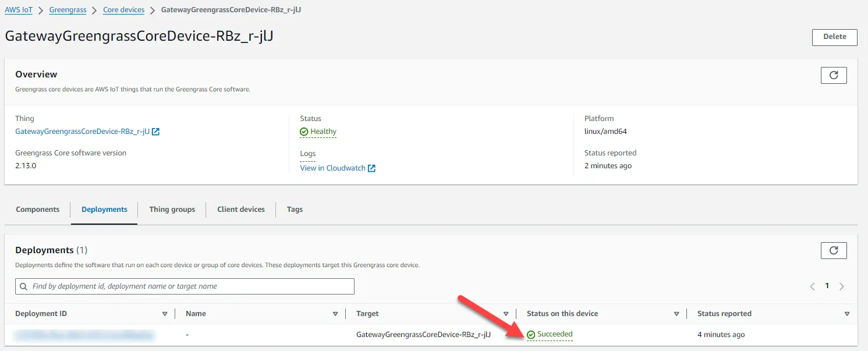
Task: Open Greengrass breadcrumb link
Action: [68, 10]
